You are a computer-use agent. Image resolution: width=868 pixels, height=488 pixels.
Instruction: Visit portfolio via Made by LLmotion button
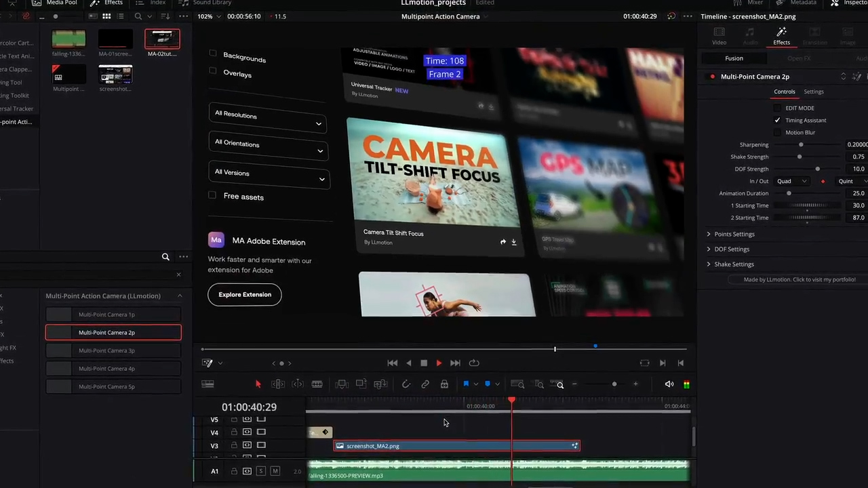[800, 279]
